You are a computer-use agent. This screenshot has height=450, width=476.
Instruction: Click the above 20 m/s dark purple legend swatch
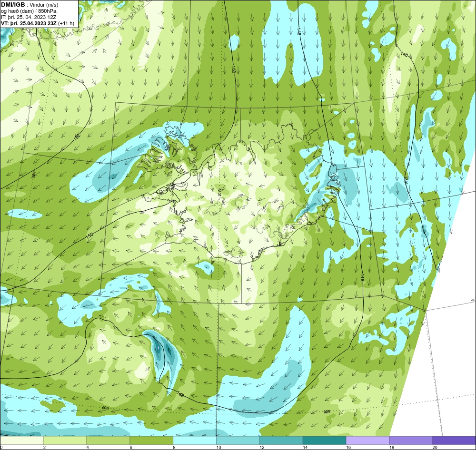click(x=454, y=440)
